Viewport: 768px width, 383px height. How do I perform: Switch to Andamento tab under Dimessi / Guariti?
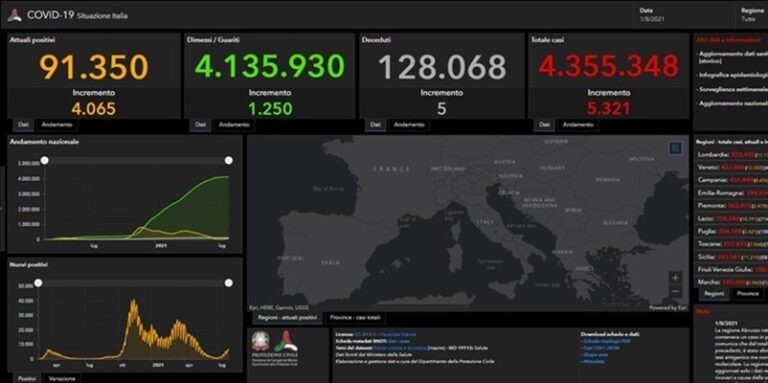[x=234, y=125]
